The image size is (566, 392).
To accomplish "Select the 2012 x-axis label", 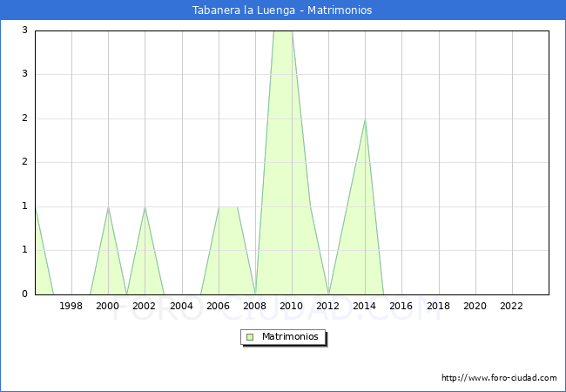I will (327, 306).
